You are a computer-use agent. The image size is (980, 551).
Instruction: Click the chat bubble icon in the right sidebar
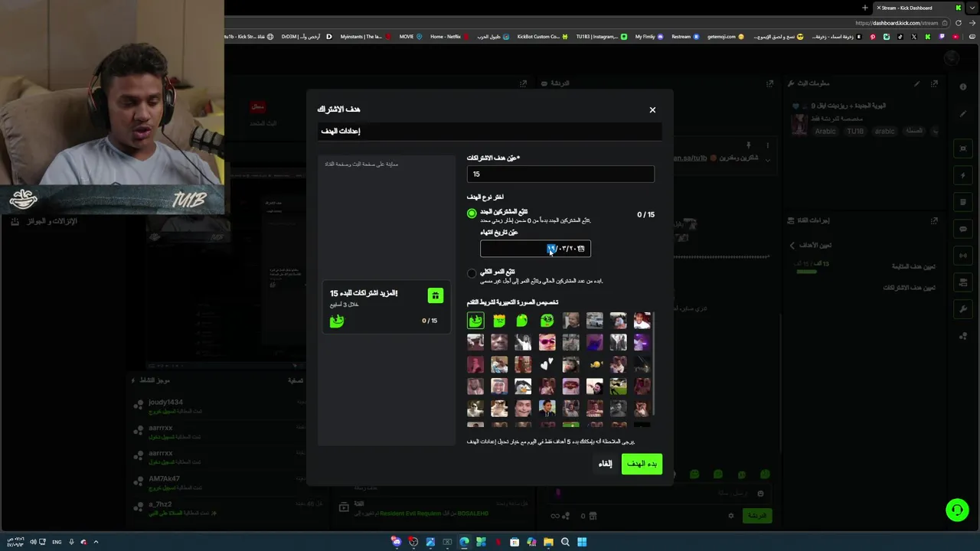pyautogui.click(x=963, y=229)
